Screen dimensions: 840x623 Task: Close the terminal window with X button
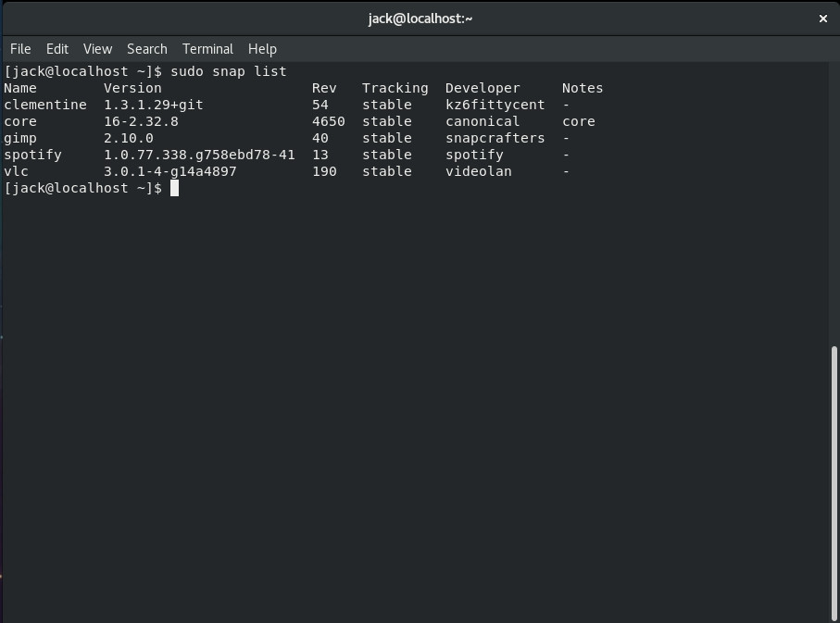(822, 19)
